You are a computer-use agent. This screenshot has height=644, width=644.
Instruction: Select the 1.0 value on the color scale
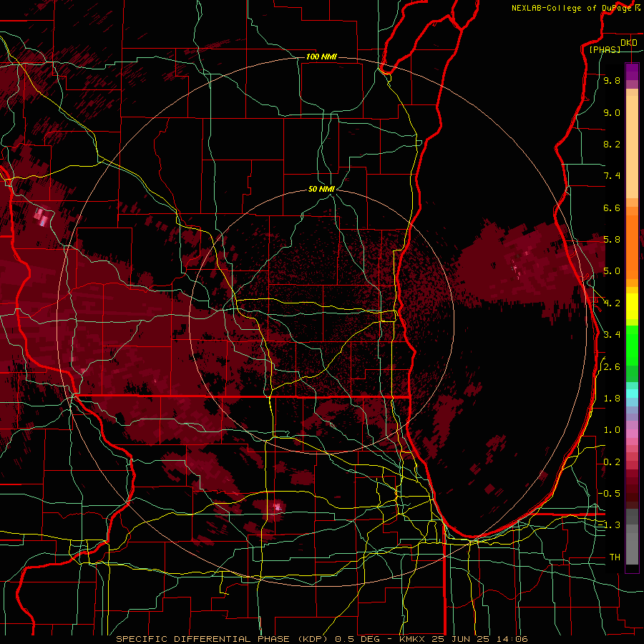(612, 430)
